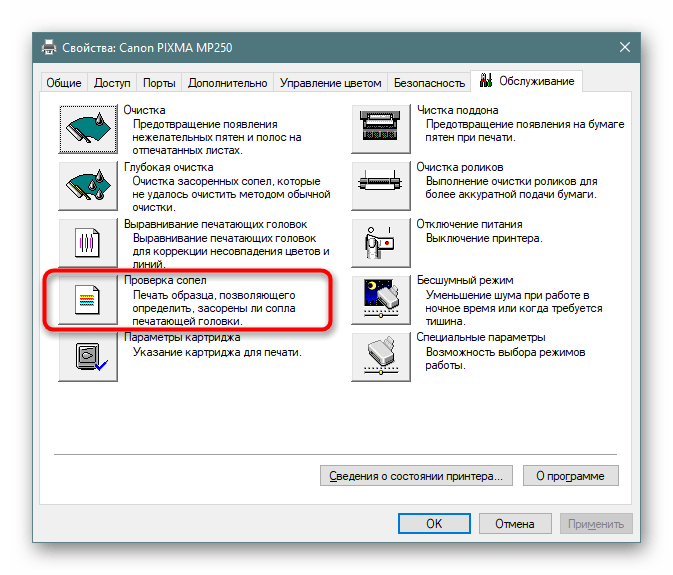
Task: Run Проверка сопел nozzle check icon
Action: point(88,299)
